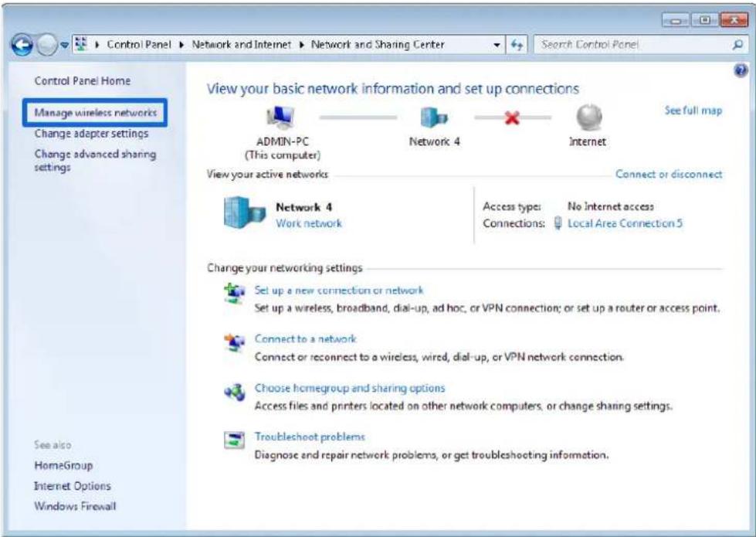756x537 pixels.
Task: Click the Network 4 map icon
Action: (433, 117)
